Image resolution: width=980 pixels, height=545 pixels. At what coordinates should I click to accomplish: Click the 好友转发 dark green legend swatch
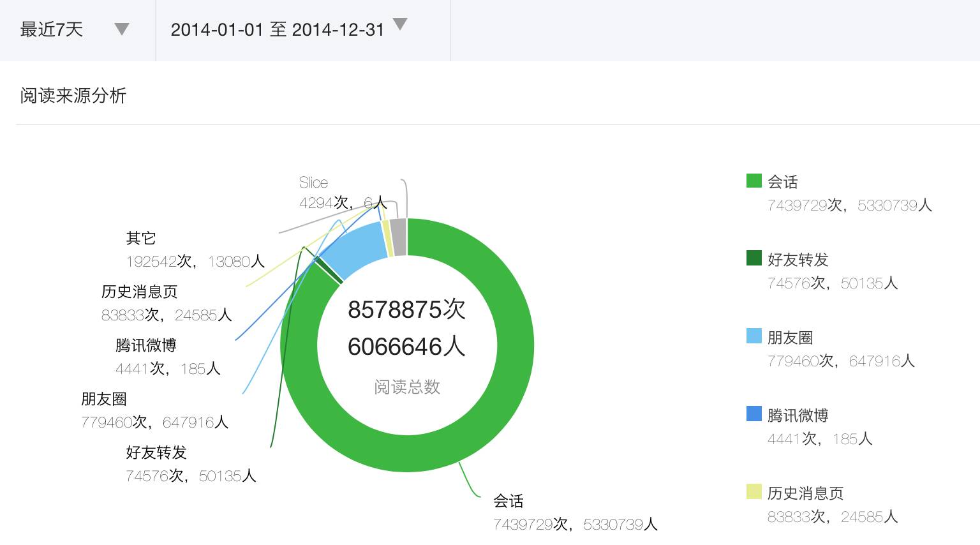coord(754,258)
